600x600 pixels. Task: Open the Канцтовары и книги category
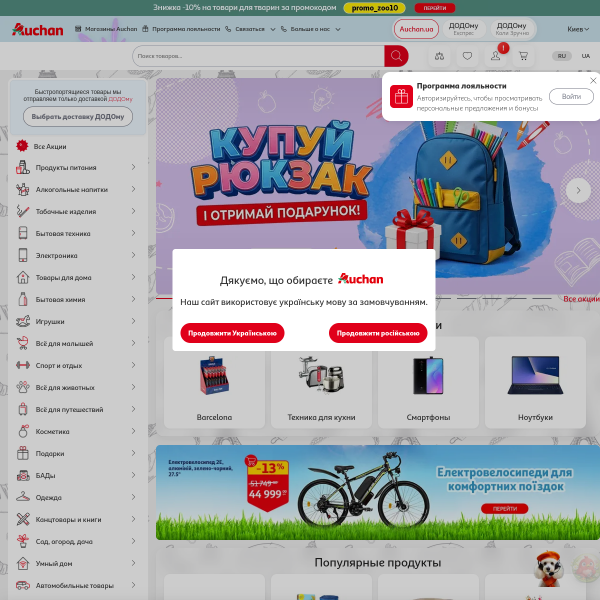coord(68,519)
